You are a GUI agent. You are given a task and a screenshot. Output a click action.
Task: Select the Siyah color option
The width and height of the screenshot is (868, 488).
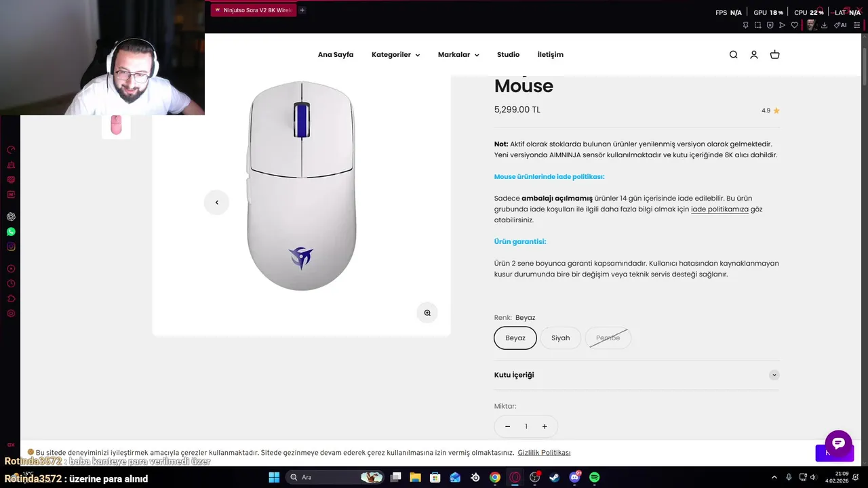click(560, 338)
